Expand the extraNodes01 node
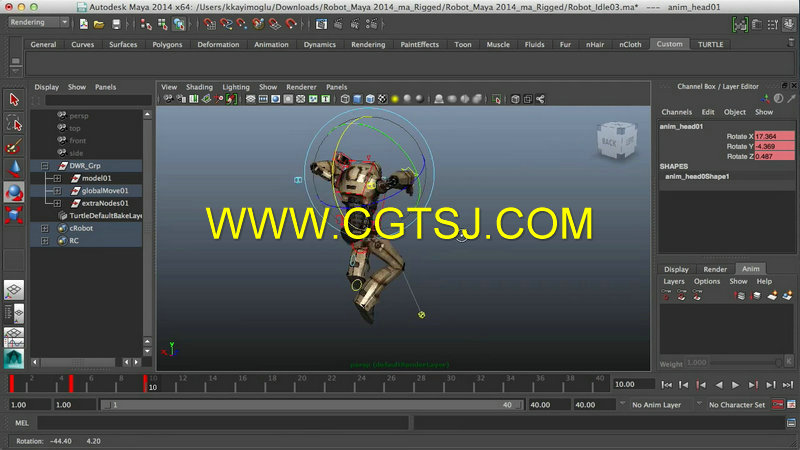This screenshot has width=800, height=450. click(x=57, y=203)
